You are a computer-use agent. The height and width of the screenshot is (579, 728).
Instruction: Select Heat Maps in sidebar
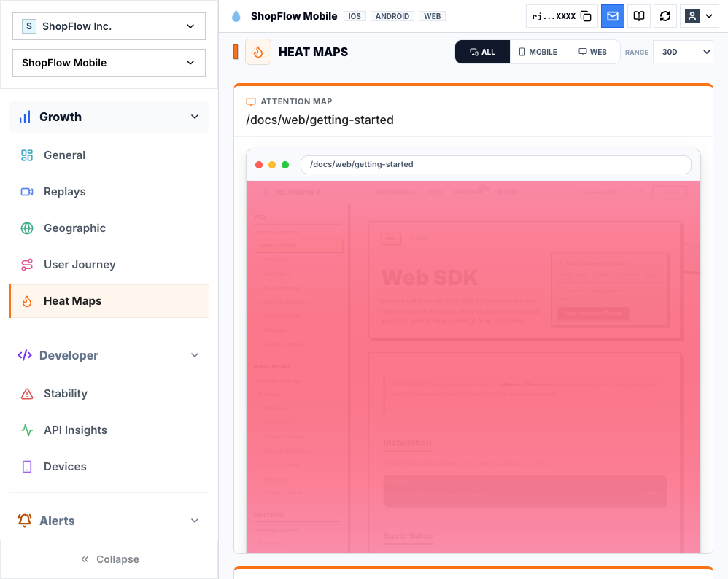click(x=109, y=301)
